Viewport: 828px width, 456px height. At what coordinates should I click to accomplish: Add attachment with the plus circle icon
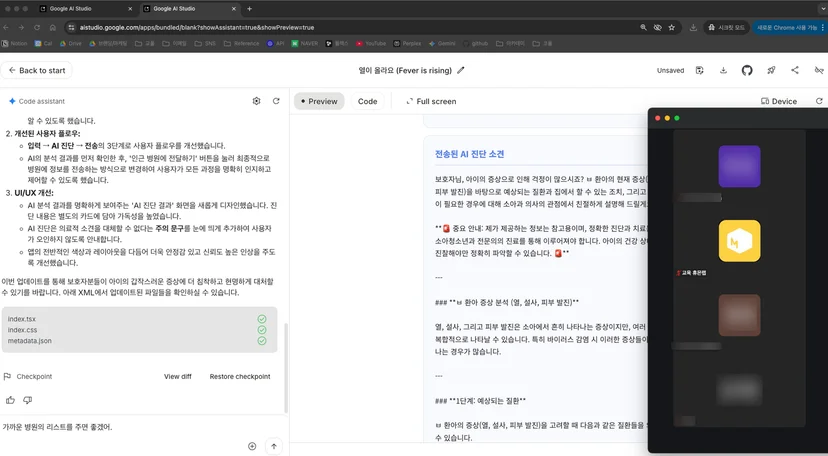252,446
